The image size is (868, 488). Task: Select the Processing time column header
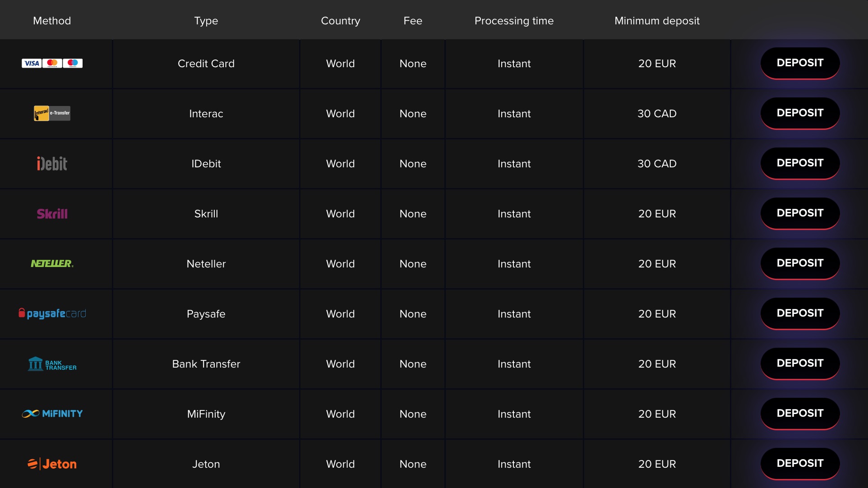(514, 20)
